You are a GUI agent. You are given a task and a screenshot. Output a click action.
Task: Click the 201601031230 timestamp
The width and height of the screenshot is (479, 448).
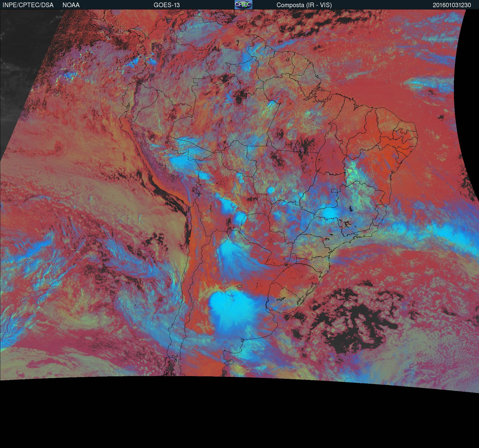point(452,5)
